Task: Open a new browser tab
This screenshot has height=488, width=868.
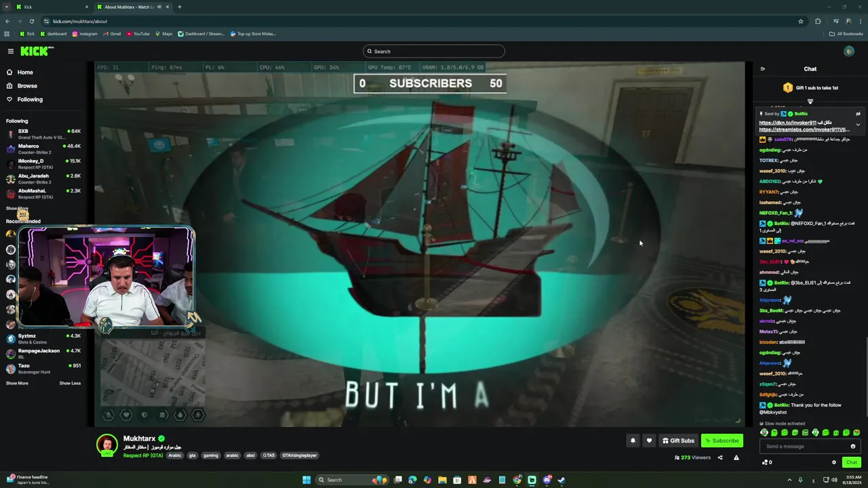Action: [x=179, y=7]
